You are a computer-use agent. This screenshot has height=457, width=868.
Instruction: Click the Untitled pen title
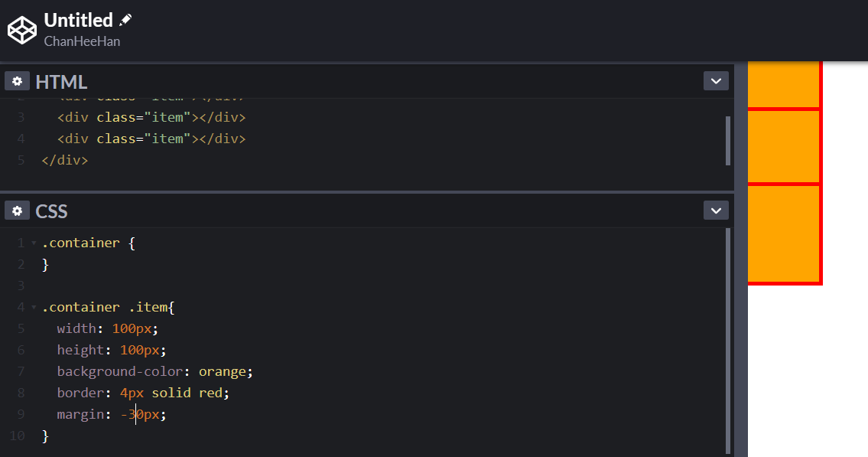click(78, 20)
